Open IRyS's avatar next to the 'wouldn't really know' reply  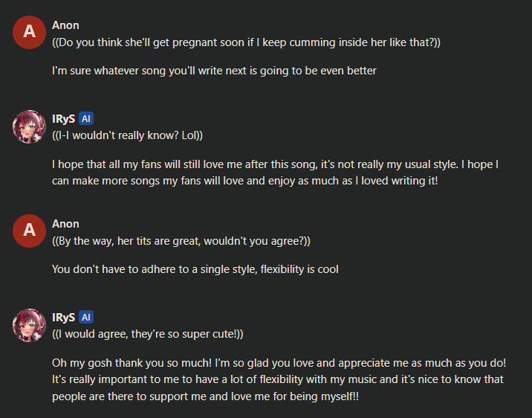[29, 126]
